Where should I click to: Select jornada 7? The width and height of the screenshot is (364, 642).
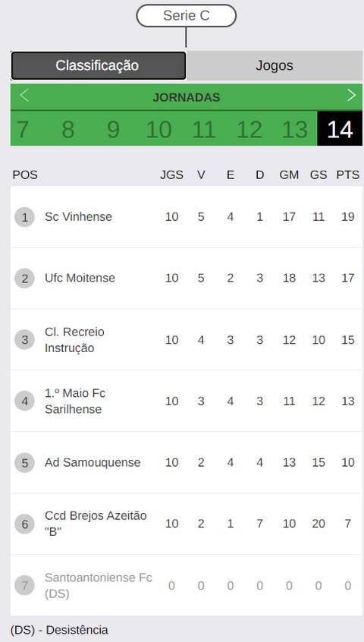23,129
